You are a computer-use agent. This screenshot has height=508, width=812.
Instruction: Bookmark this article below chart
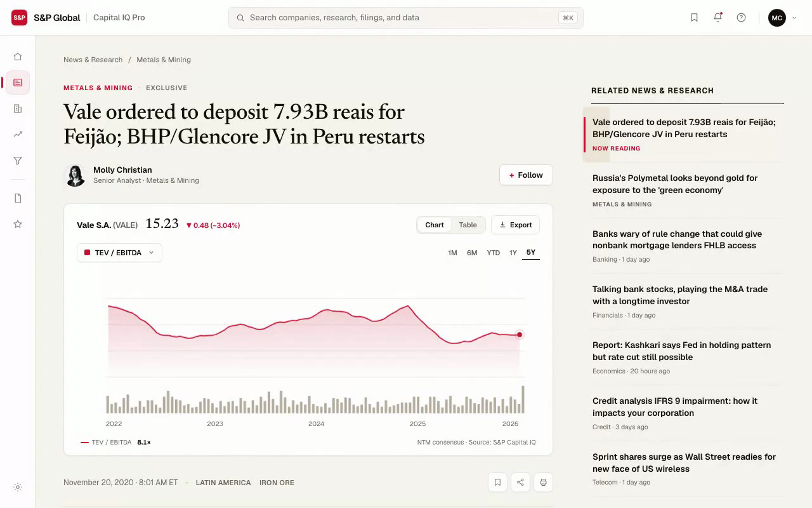click(497, 483)
